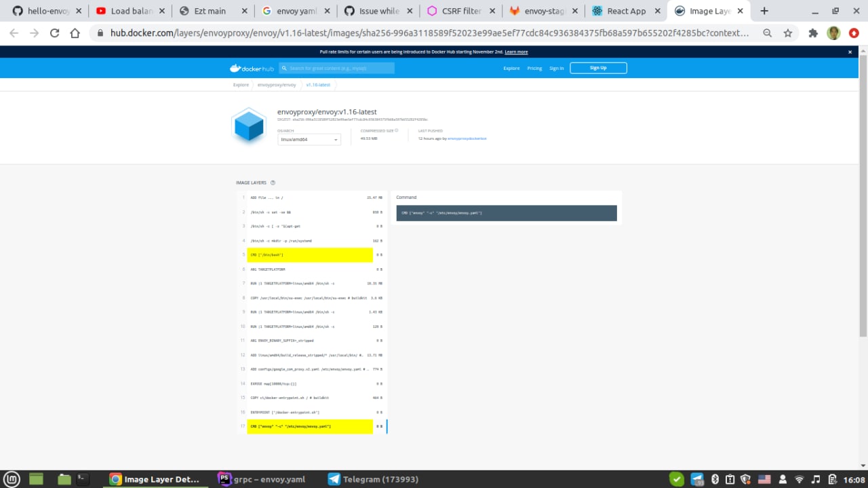Open the user account tray icon

tap(781, 479)
